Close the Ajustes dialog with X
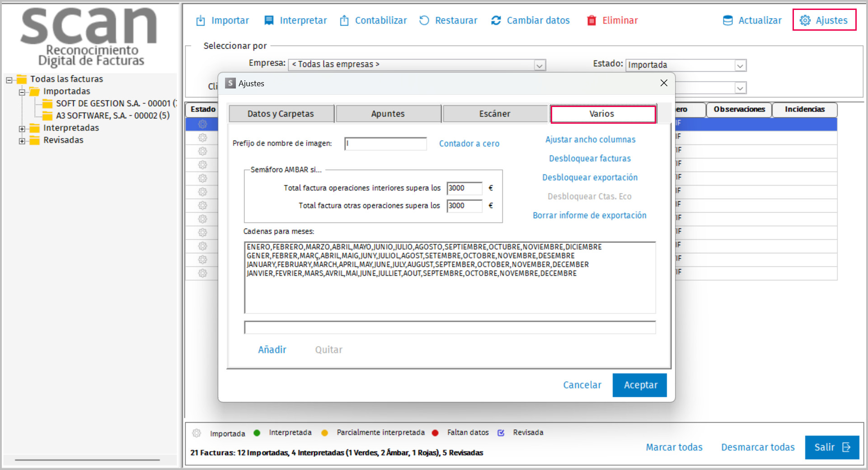Screen dimensions: 868x470 [x=664, y=83]
